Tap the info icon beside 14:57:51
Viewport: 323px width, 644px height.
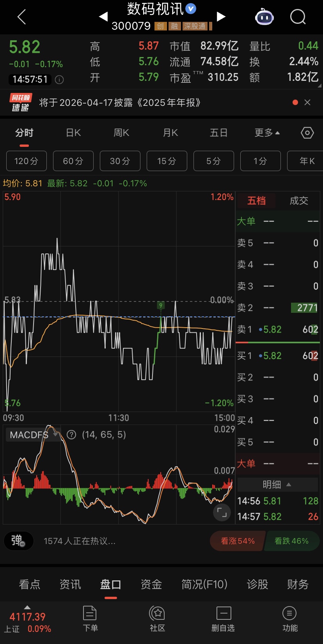[59, 80]
